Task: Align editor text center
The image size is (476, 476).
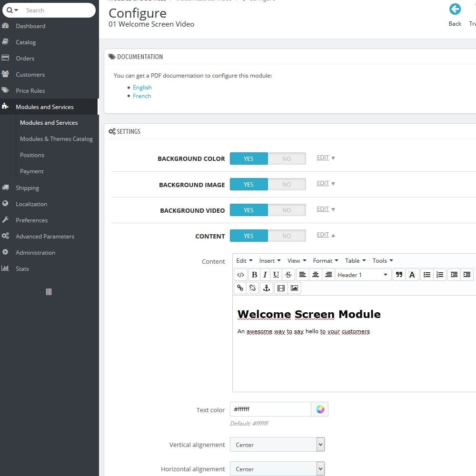Action: pos(316,275)
